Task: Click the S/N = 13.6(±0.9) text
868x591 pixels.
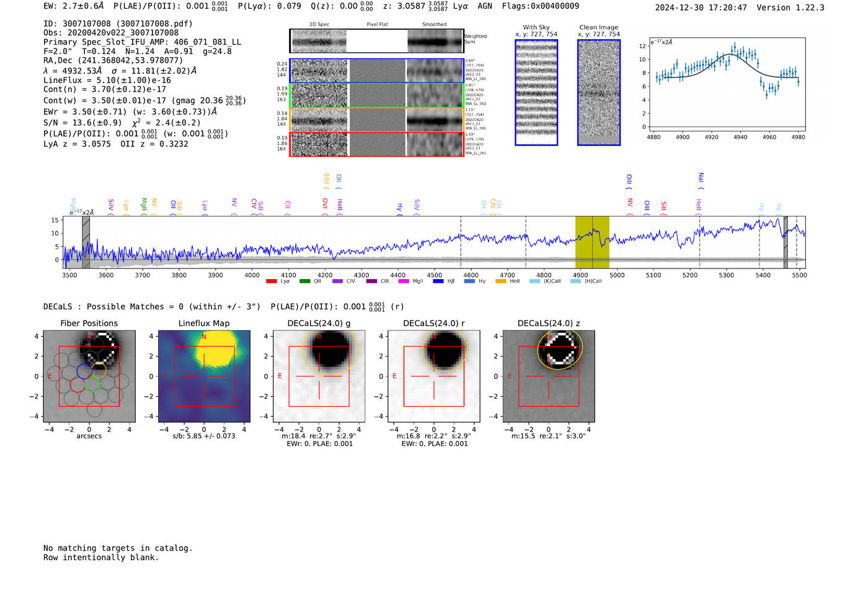Action: [82, 123]
